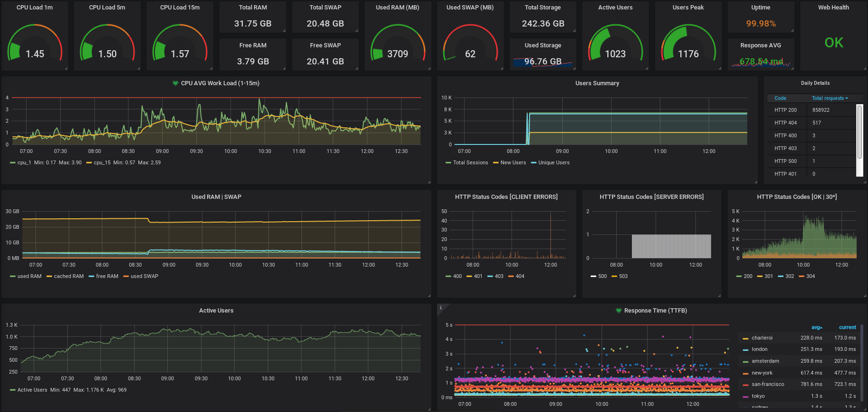The width and height of the screenshot is (868, 412).
Task: Toggle the london series in response time legend
Action: point(759,349)
